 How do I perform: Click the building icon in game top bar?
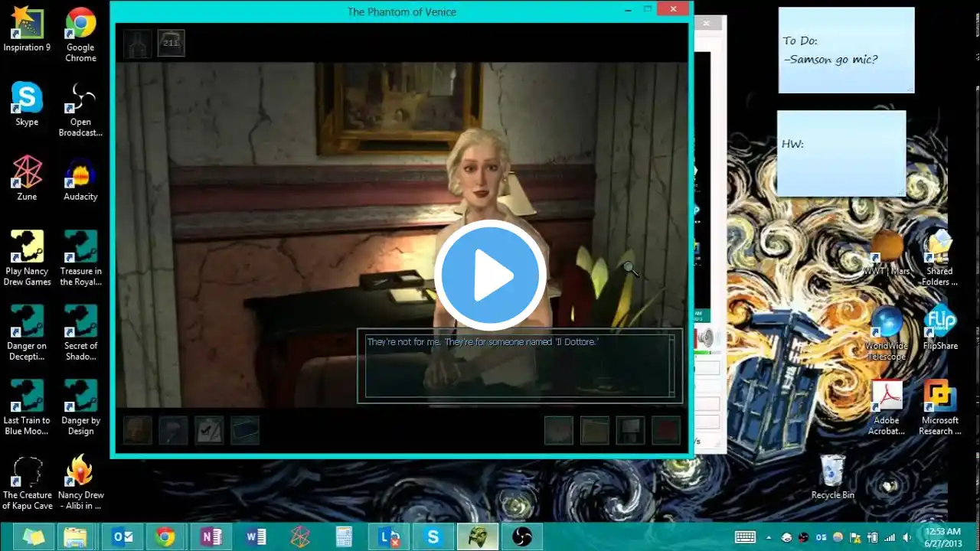(137, 43)
